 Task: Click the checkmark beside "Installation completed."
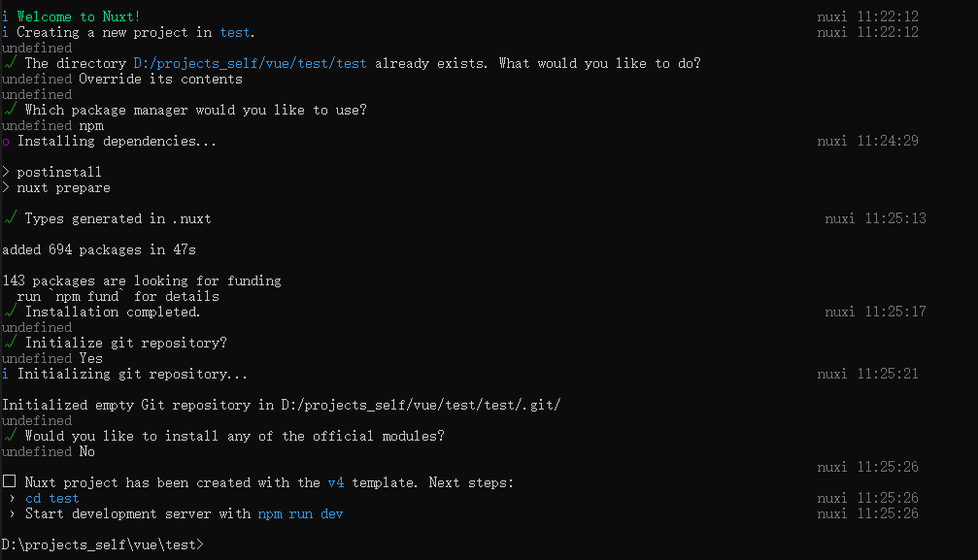pos(10,312)
